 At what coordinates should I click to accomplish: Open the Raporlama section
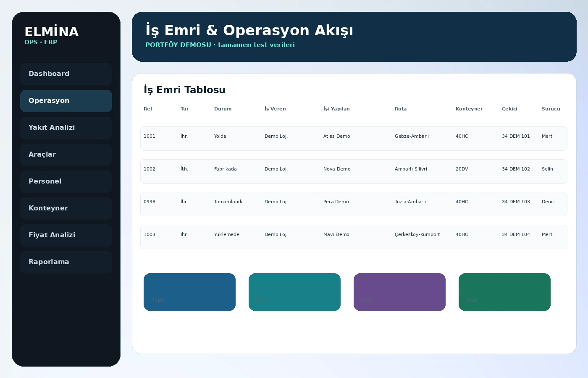66,262
